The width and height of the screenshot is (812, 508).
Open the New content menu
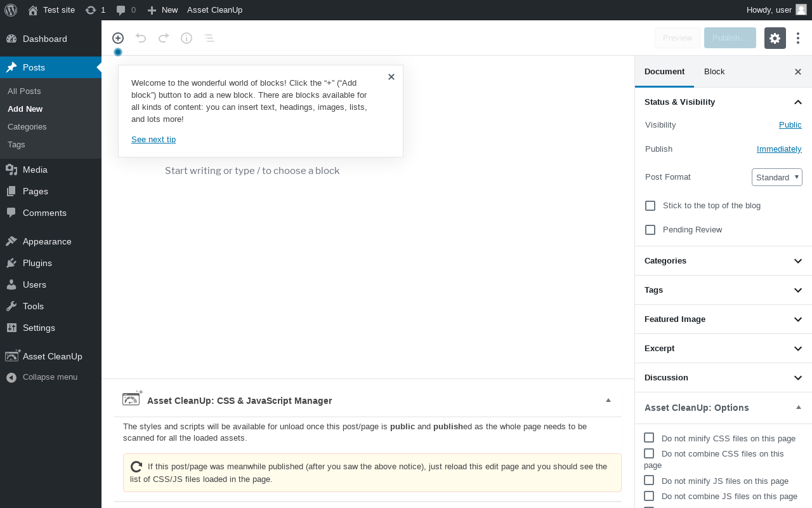162,10
